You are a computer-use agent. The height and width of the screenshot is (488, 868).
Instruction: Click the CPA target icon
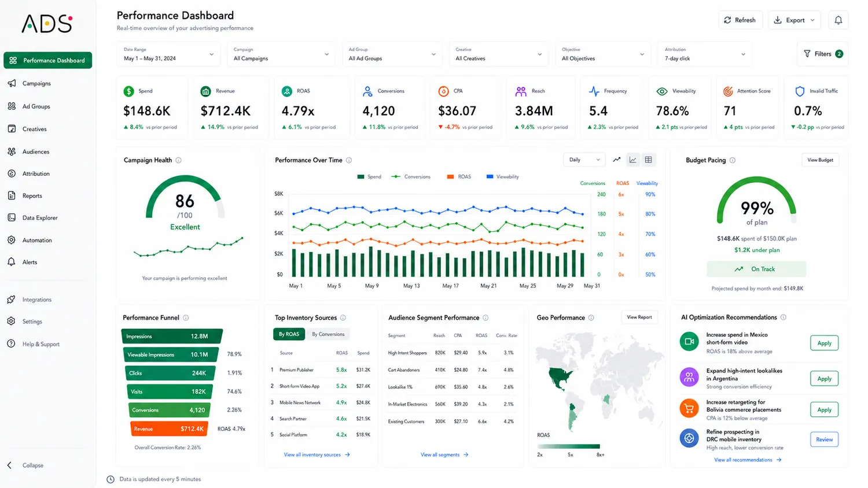443,91
